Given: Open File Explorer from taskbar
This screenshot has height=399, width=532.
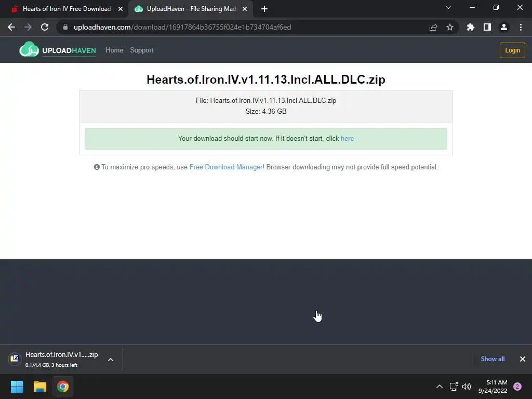Looking at the screenshot, I should tap(39, 387).
